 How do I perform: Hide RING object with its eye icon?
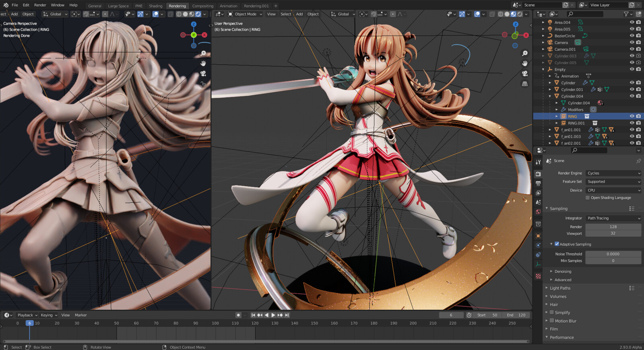click(632, 116)
